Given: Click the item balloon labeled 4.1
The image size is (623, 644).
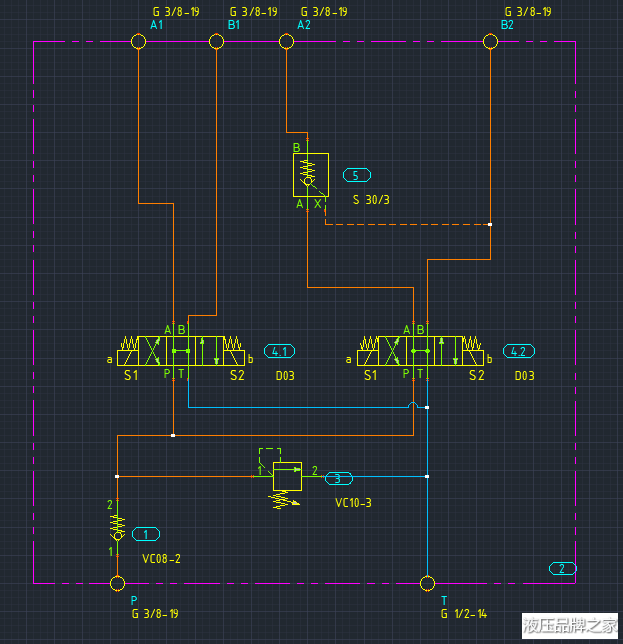Looking at the screenshot, I should pyautogui.click(x=278, y=351).
